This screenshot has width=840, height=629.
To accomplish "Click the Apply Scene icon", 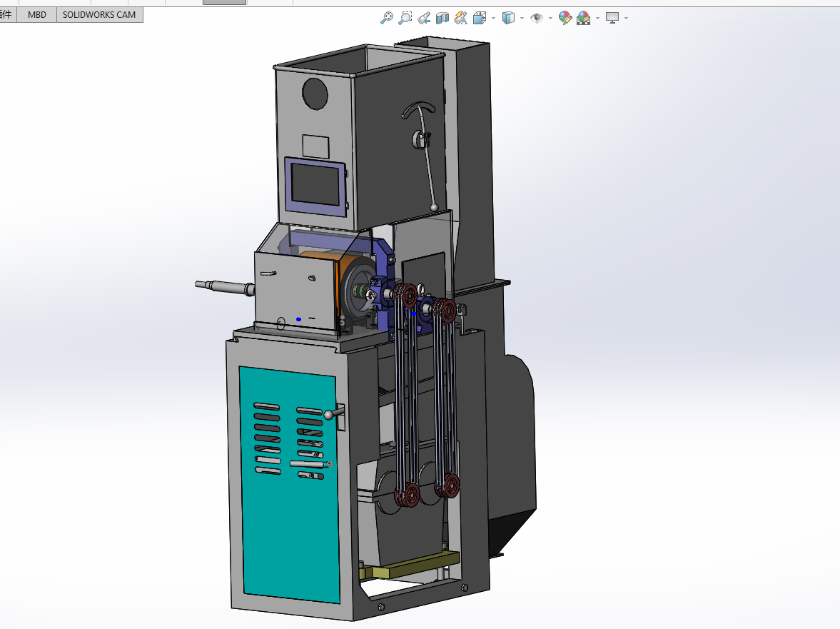I will point(583,19).
